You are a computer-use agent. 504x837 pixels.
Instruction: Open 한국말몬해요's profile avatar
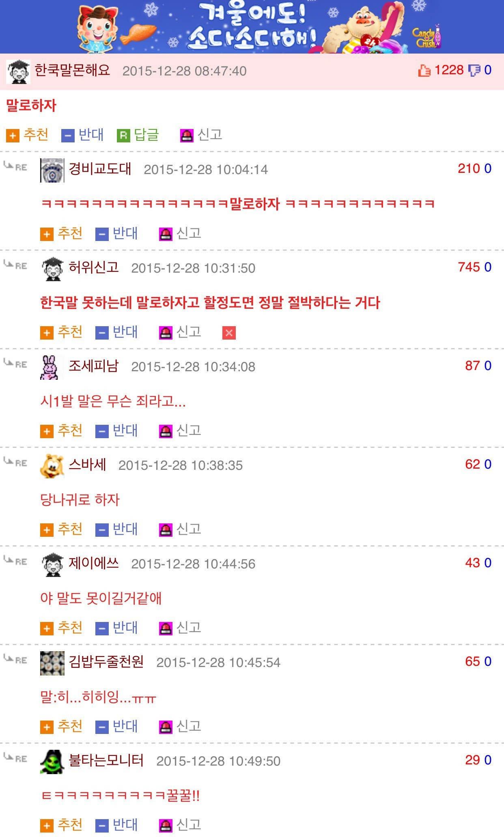click(18, 72)
